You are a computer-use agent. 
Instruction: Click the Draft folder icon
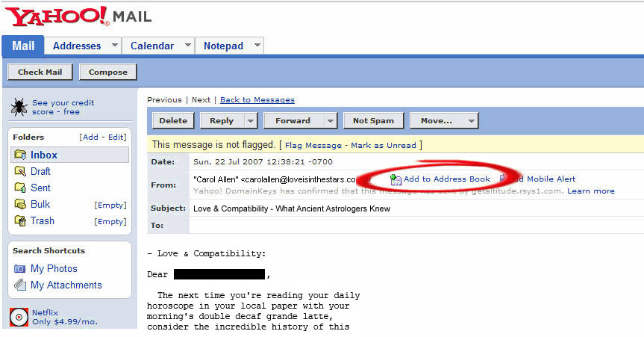[x=20, y=171]
